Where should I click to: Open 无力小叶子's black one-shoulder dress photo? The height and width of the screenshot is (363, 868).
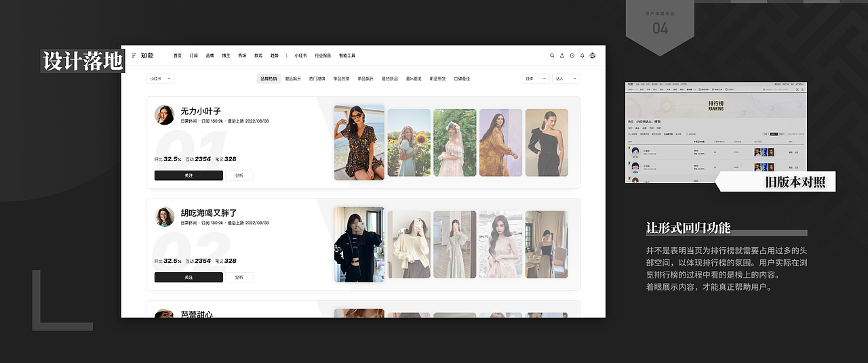[x=547, y=143]
